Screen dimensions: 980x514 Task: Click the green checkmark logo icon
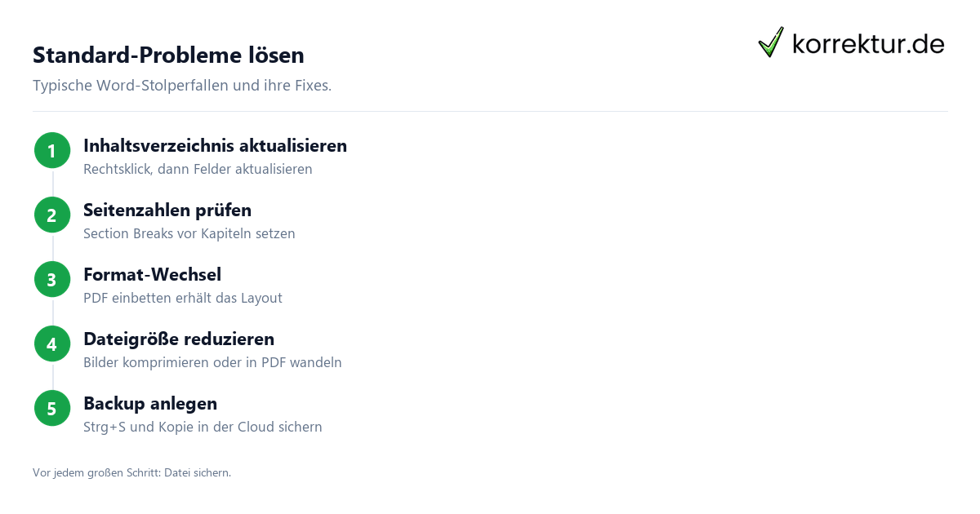click(771, 42)
